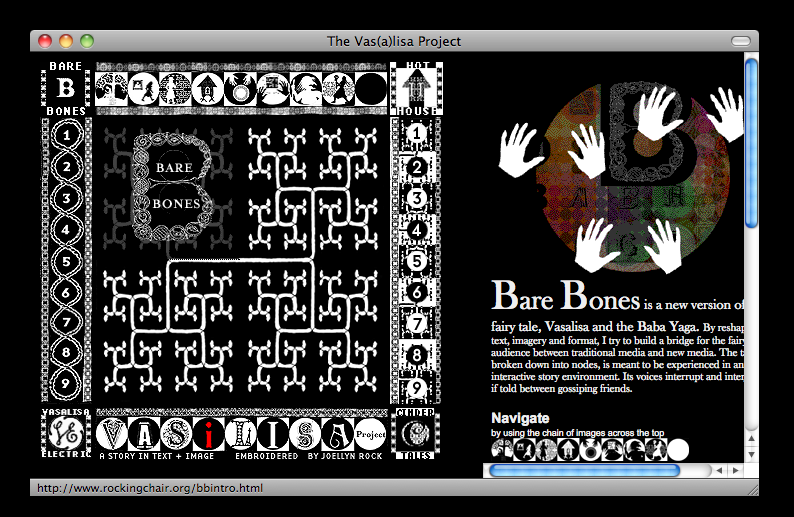Image resolution: width=794 pixels, height=517 pixels.
Task: Select number 3 in right film strip
Action: point(417,199)
